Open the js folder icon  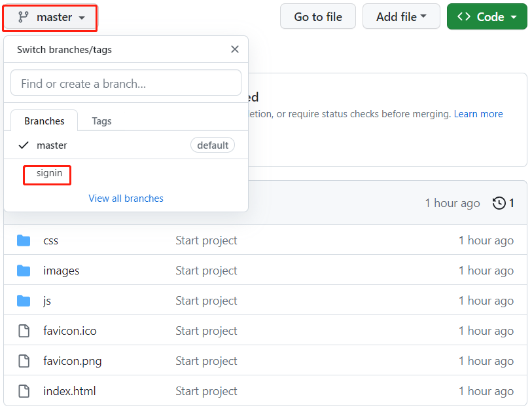(x=24, y=301)
